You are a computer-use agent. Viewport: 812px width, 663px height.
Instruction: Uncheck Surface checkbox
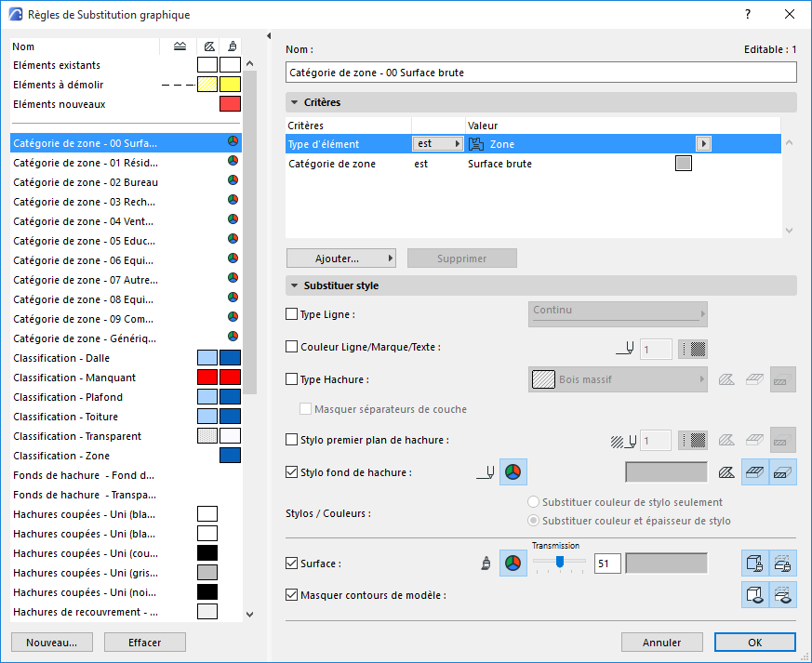(291, 564)
